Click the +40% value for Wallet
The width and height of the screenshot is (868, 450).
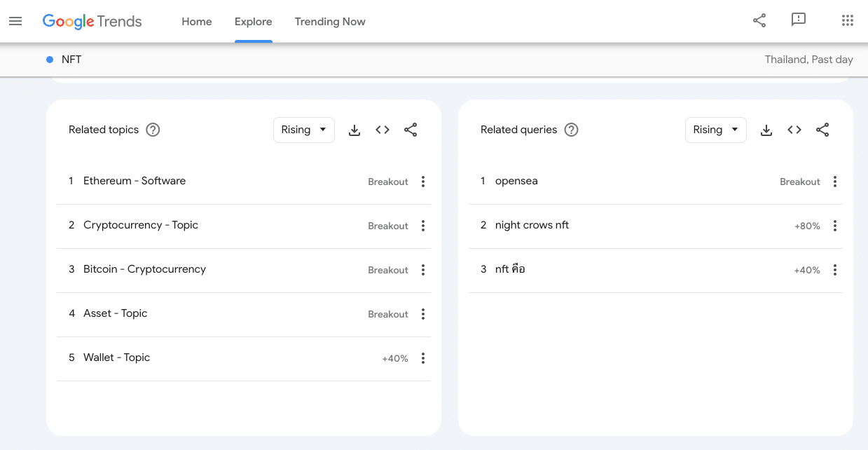point(395,358)
